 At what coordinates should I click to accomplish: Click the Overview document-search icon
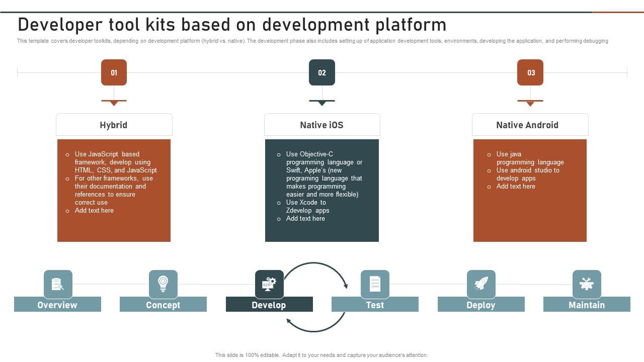tap(58, 284)
